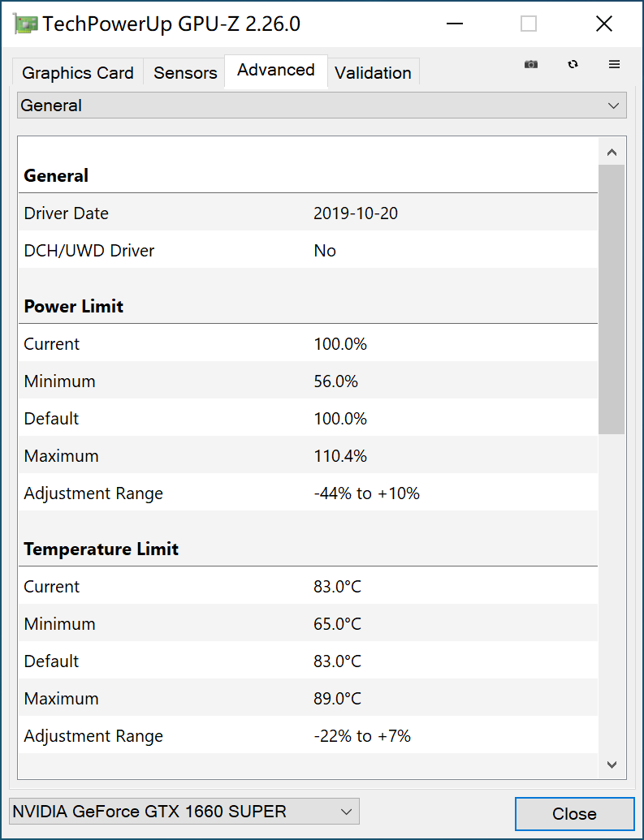The width and height of the screenshot is (644, 840).
Task: Open the NVIDIA GeForce GTX 1660 SUPER dropdown
Action: 184,811
